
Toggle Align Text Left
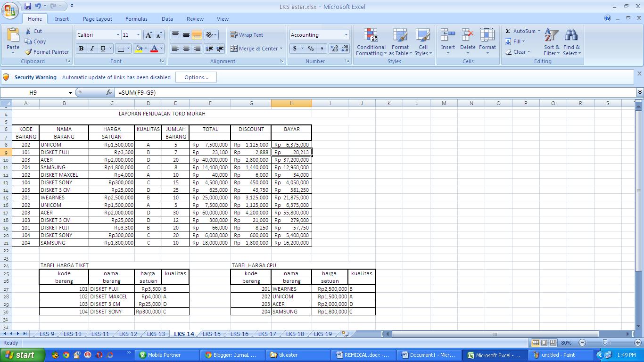(x=175, y=49)
